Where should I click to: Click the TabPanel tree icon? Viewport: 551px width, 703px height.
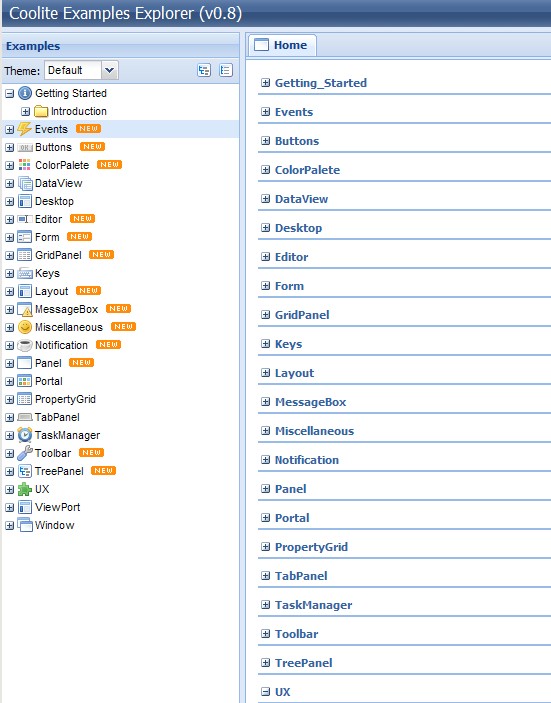(25, 417)
